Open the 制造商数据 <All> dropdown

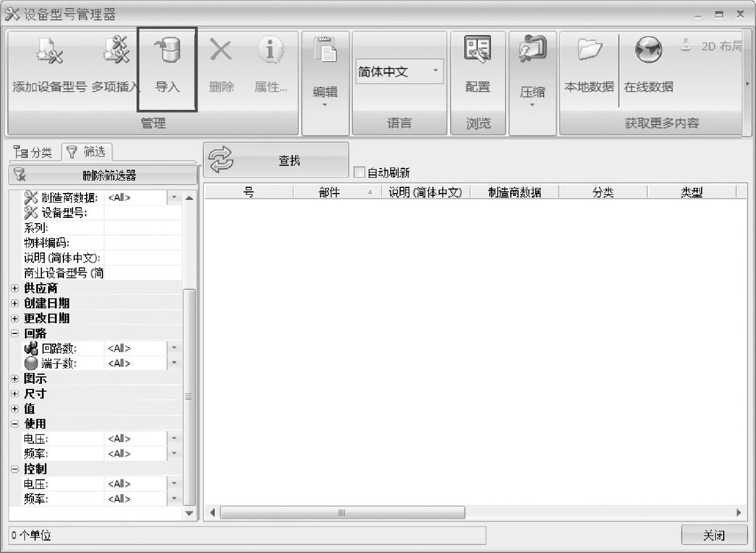tap(174, 198)
